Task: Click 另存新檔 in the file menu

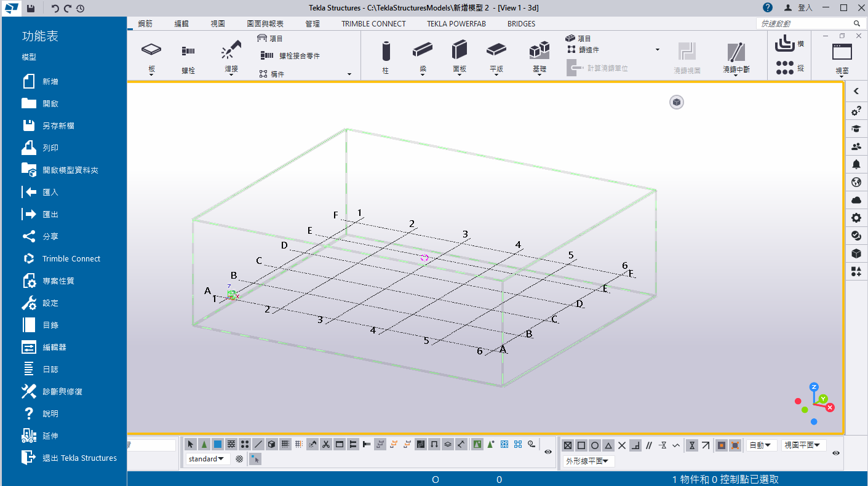Action: (58, 126)
